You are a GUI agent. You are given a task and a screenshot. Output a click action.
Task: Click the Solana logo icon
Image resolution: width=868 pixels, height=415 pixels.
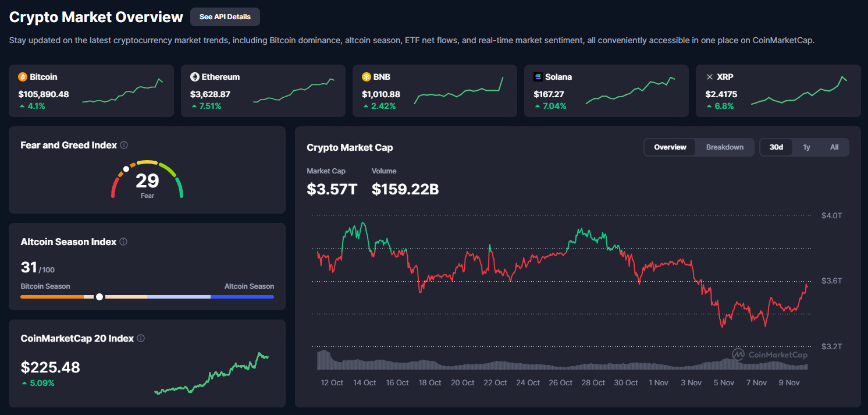click(538, 77)
